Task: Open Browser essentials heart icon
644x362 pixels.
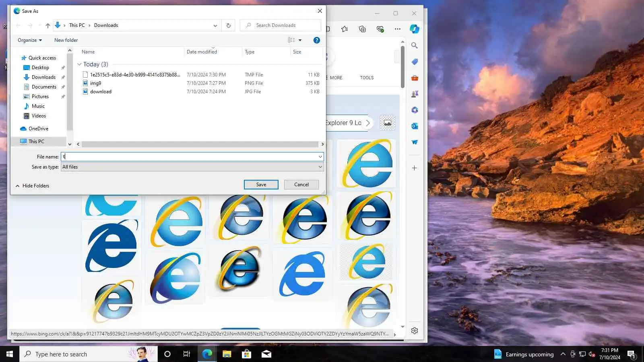Action: [380, 29]
